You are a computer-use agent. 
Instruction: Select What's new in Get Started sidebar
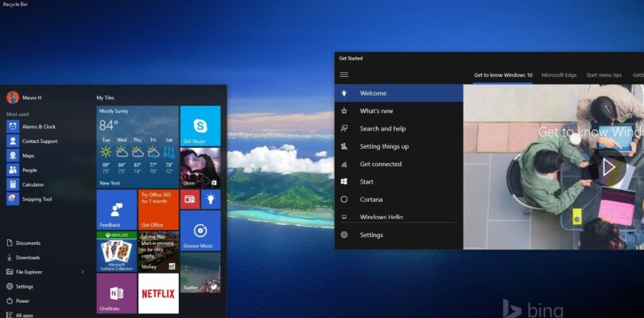376,111
